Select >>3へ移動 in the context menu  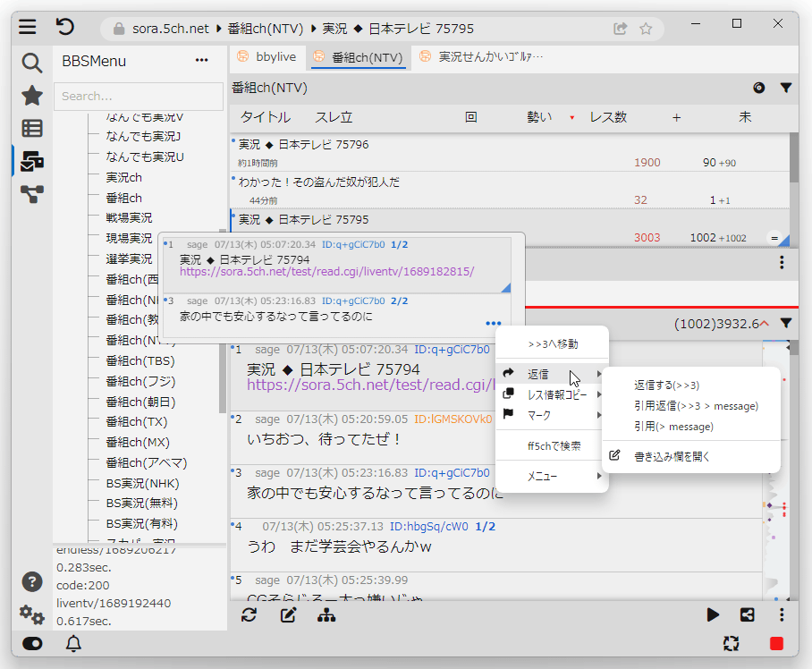coord(552,343)
